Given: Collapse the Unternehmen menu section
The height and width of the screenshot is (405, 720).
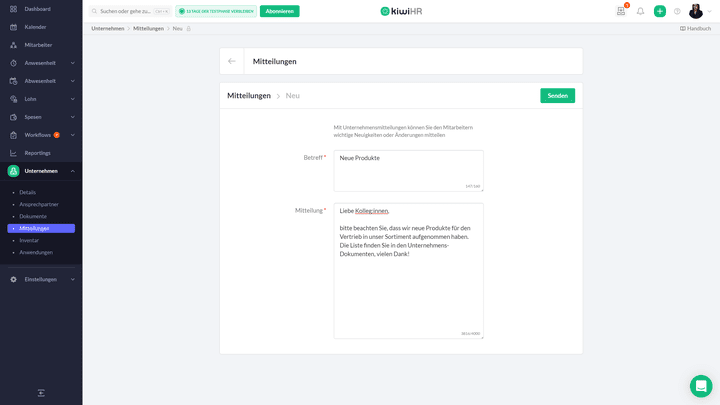Looking at the screenshot, I should click(73, 171).
